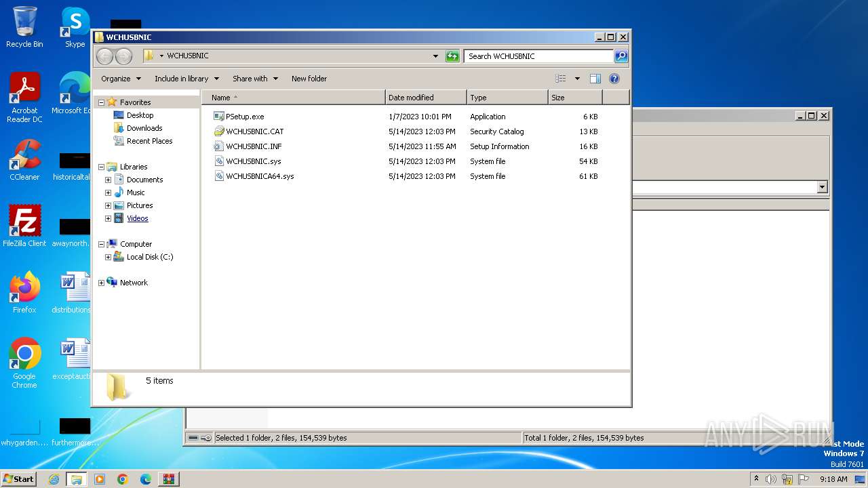This screenshot has height=488, width=868.
Task: Open WinRAR from the taskbar
Action: pos(169,479)
